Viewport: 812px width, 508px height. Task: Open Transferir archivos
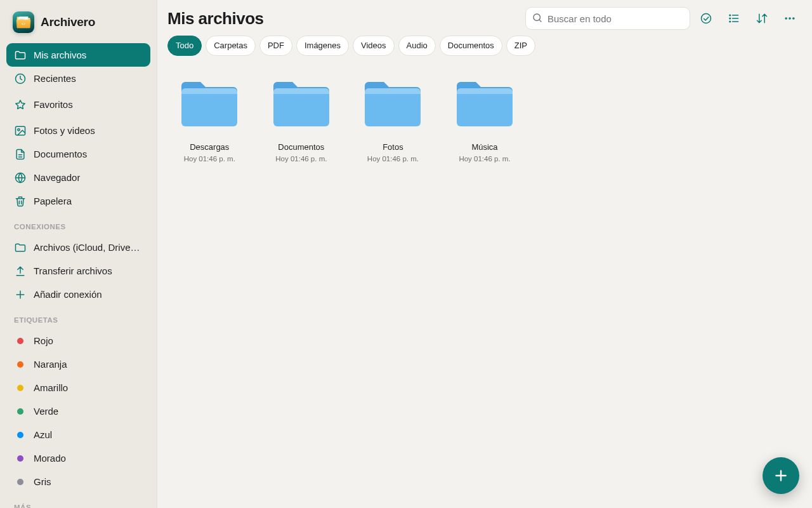pyautogui.click(x=78, y=271)
